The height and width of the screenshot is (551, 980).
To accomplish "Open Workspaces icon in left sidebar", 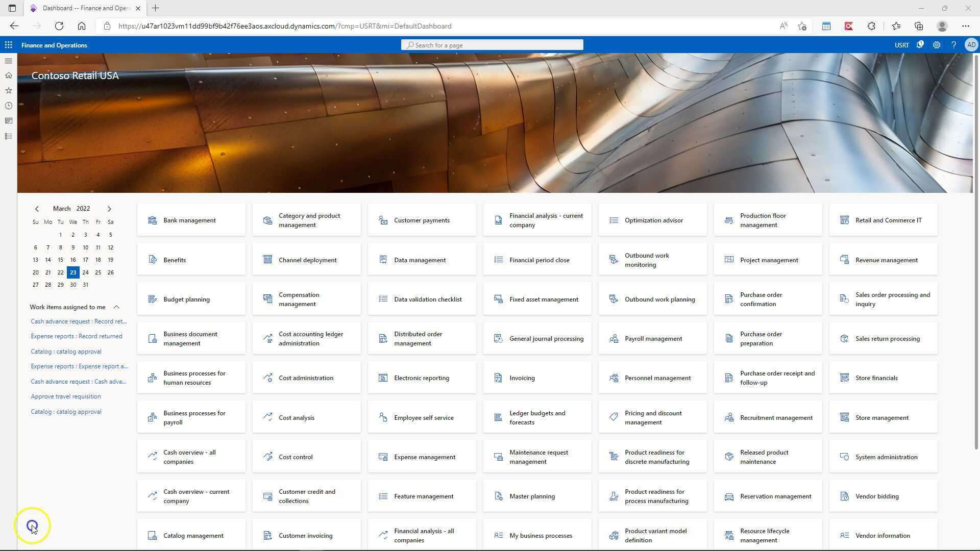I will coord(9,121).
